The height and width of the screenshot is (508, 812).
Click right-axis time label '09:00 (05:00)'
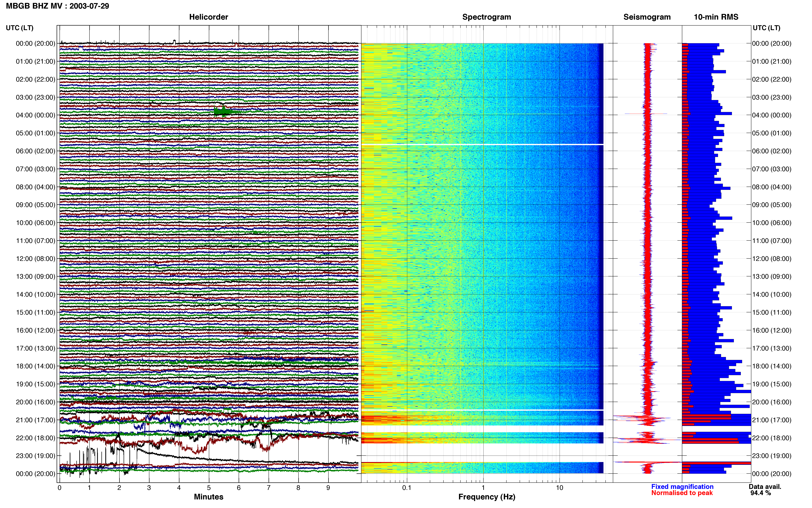[x=772, y=205]
